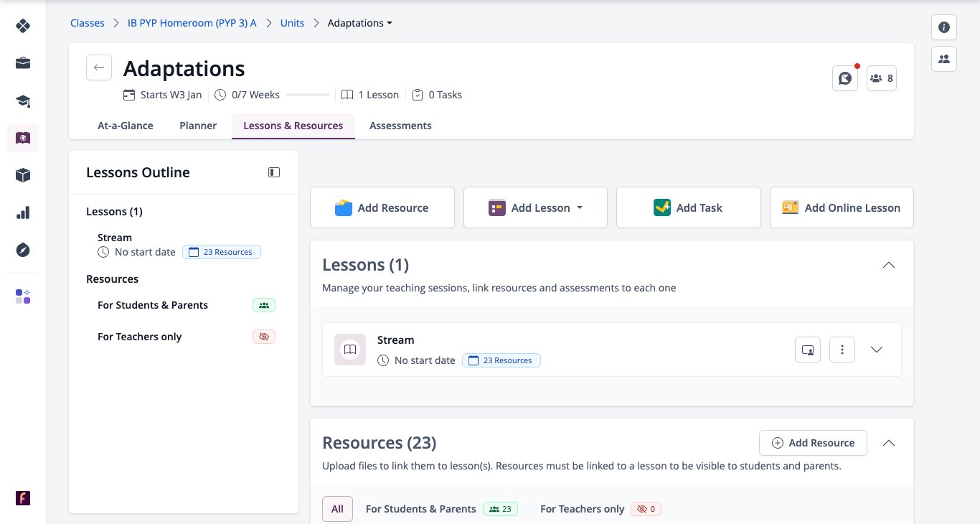Open the bar chart icon in the sidebar
Image resolution: width=980 pixels, height=524 pixels.
pyautogui.click(x=23, y=212)
